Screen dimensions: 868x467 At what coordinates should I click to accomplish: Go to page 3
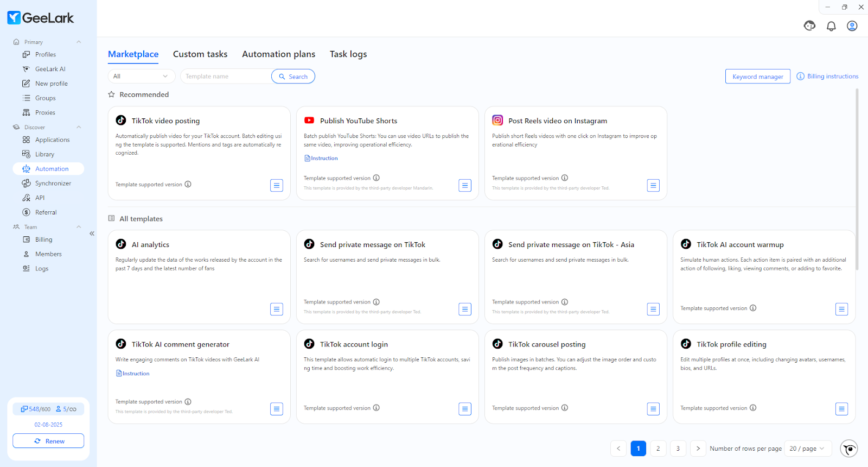point(678,449)
